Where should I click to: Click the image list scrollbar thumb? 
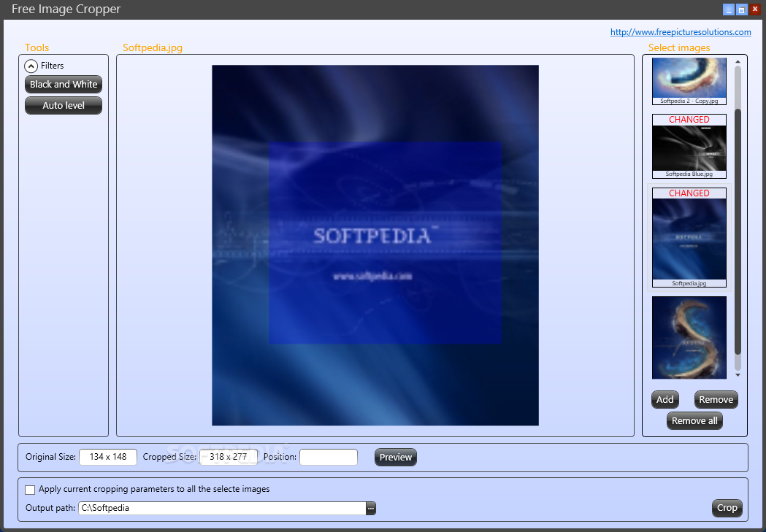coord(738,232)
